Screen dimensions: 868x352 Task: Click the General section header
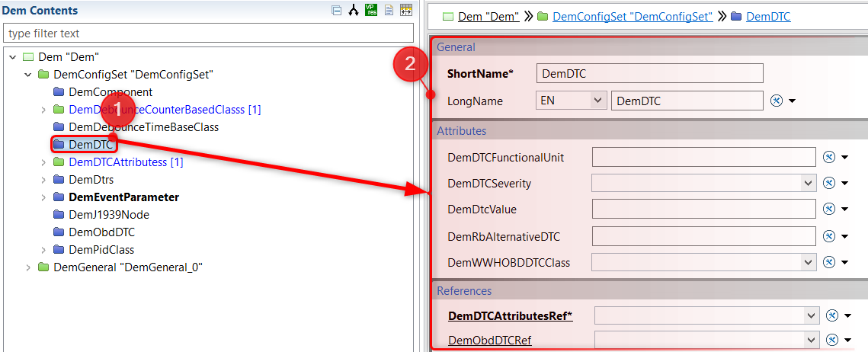649,47
